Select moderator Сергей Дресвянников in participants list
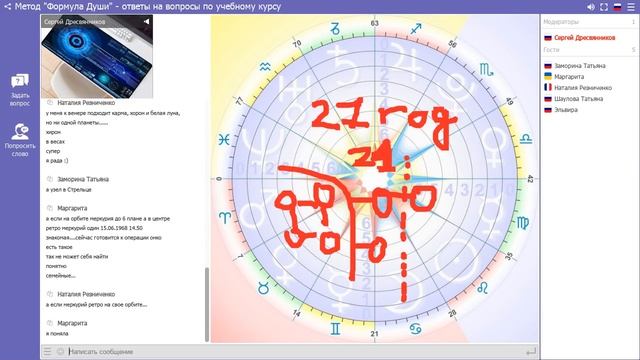This screenshot has width=640, height=360. pos(584,38)
